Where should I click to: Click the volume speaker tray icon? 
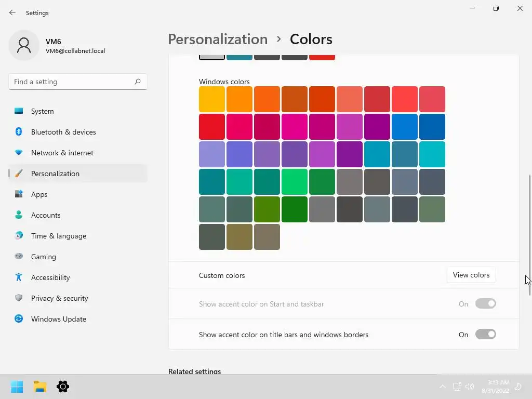[470, 387]
